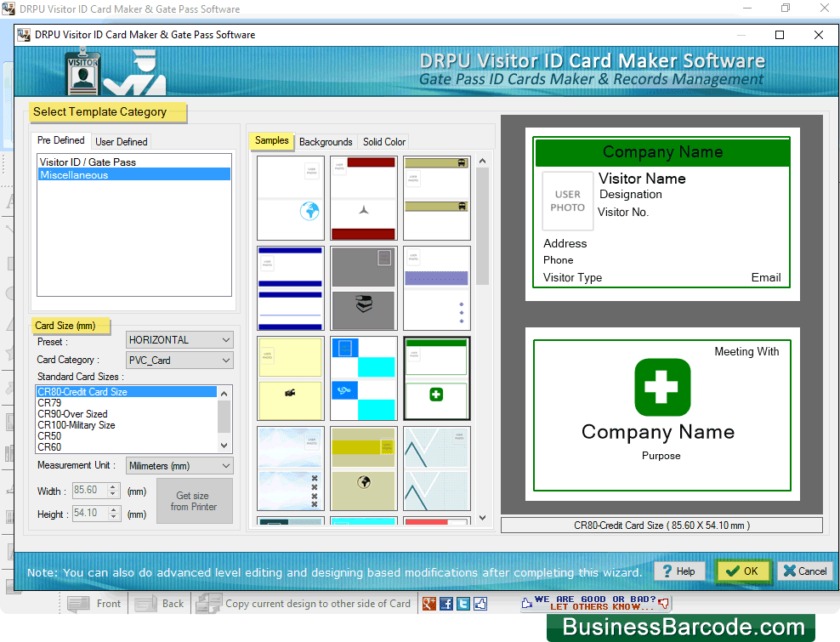Screen dimensions: 840x642
Task: Switch to the Backgrounds tab
Action: click(x=326, y=142)
